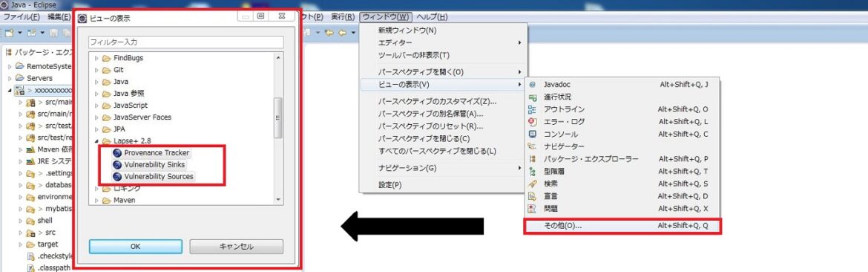Click the .checkstyle file icon
Screen dimensions: 868x272
(x=31, y=256)
